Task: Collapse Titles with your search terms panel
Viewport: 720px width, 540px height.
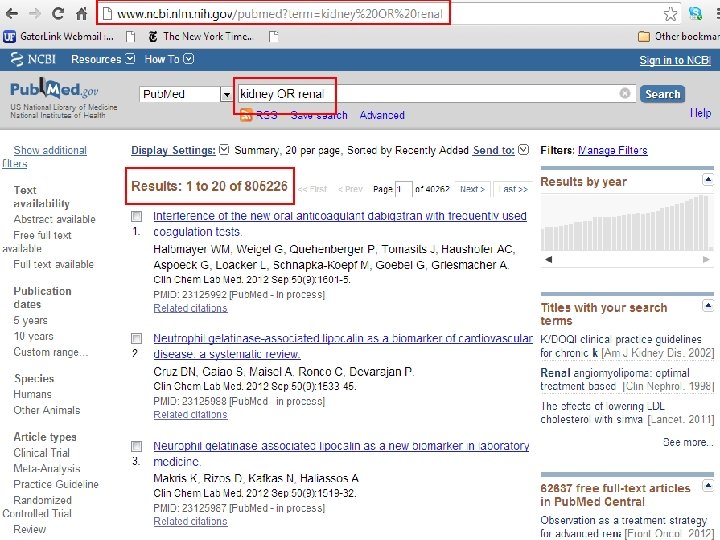Action: 708,305
